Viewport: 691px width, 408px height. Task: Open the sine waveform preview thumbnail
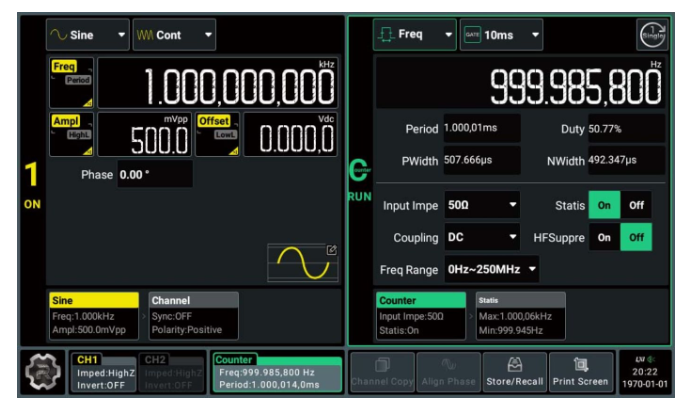point(302,263)
